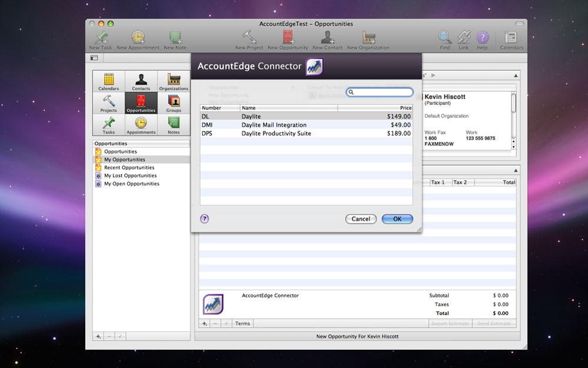The height and width of the screenshot is (368, 588).
Task: Click the product search field
Action: 379,92
